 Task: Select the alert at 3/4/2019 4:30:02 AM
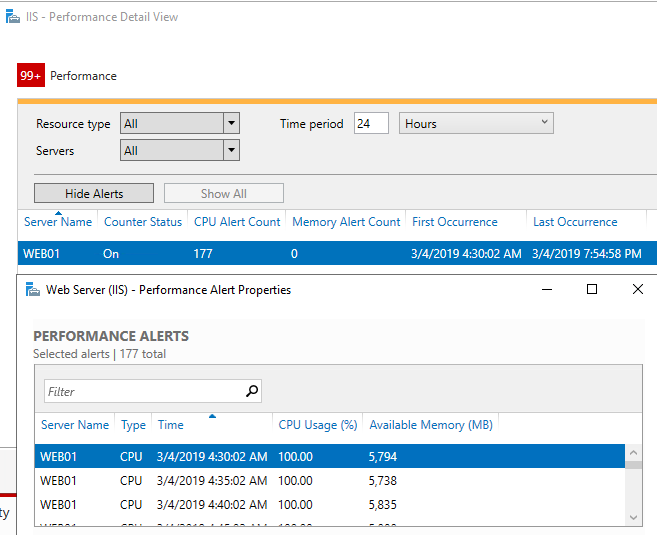pyautogui.click(x=330, y=456)
